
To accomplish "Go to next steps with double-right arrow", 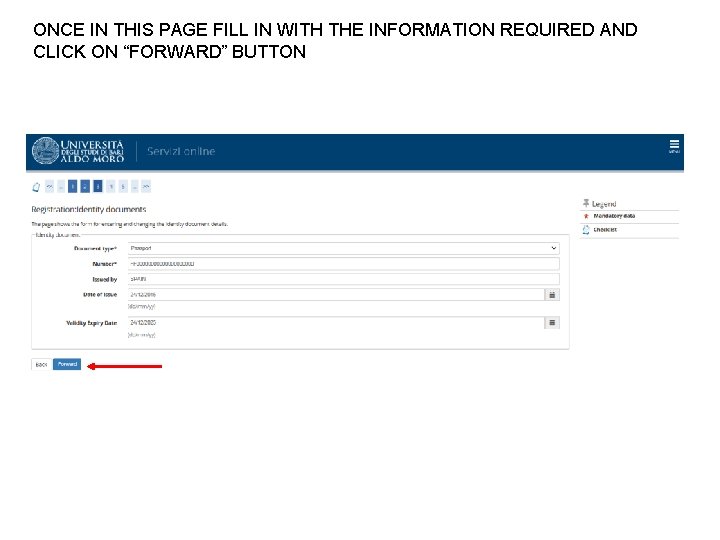I will pyautogui.click(x=146, y=186).
